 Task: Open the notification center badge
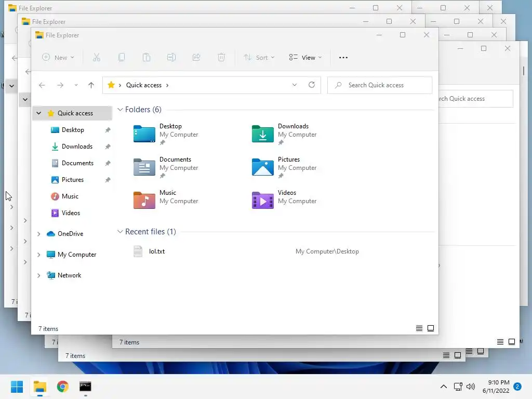[x=517, y=387]
